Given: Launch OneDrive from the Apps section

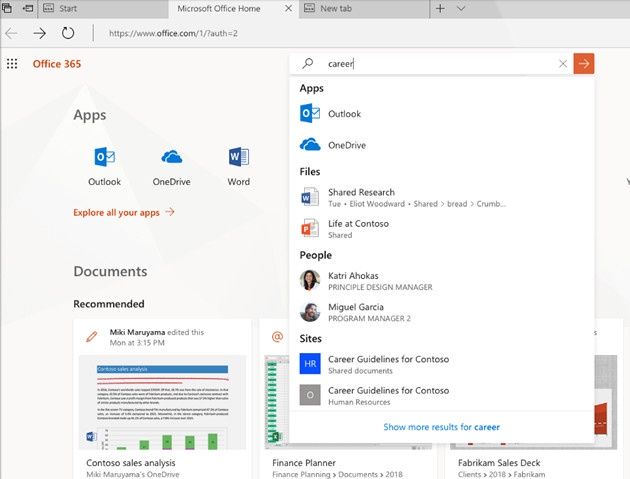Looking at the screenshot, I should 172,166.
